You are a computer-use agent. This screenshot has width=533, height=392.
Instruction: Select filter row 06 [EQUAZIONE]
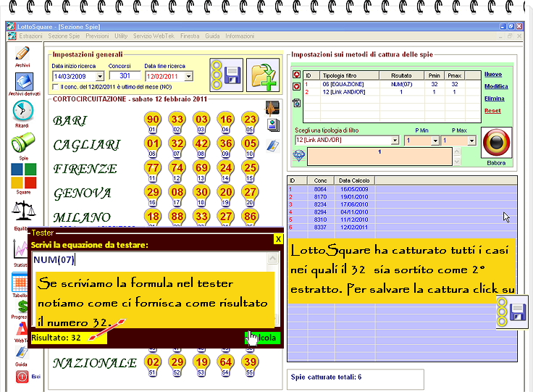pyautogui.click(x=392, y=84)
